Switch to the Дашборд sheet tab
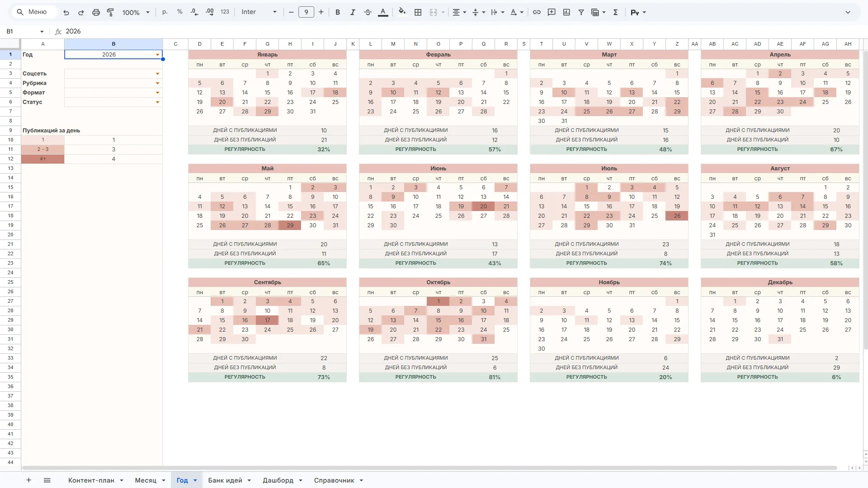The width and height of the screenshot is (868, 488). (x=278, y=480)
